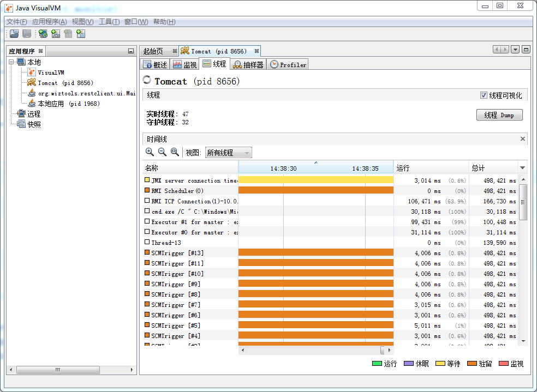Open the document list dropdown arrow
This screenshot has width=537, height=392.
[515, 50]
